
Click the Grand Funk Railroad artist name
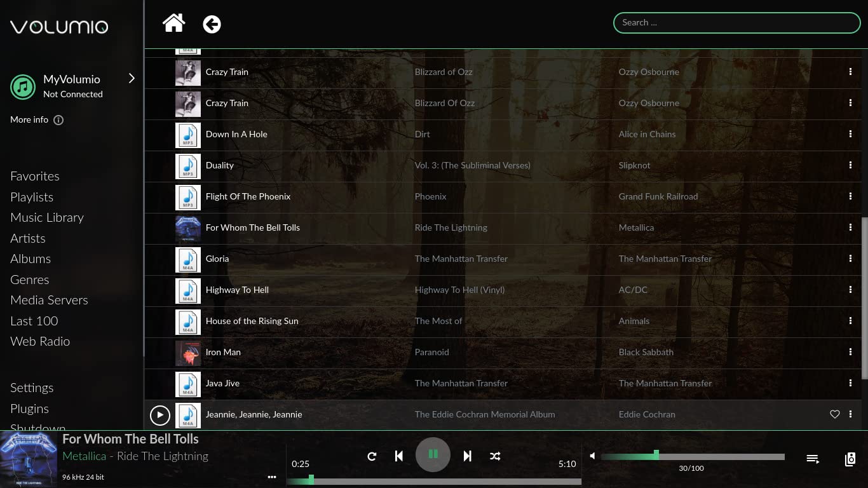(x=658, y=196)
